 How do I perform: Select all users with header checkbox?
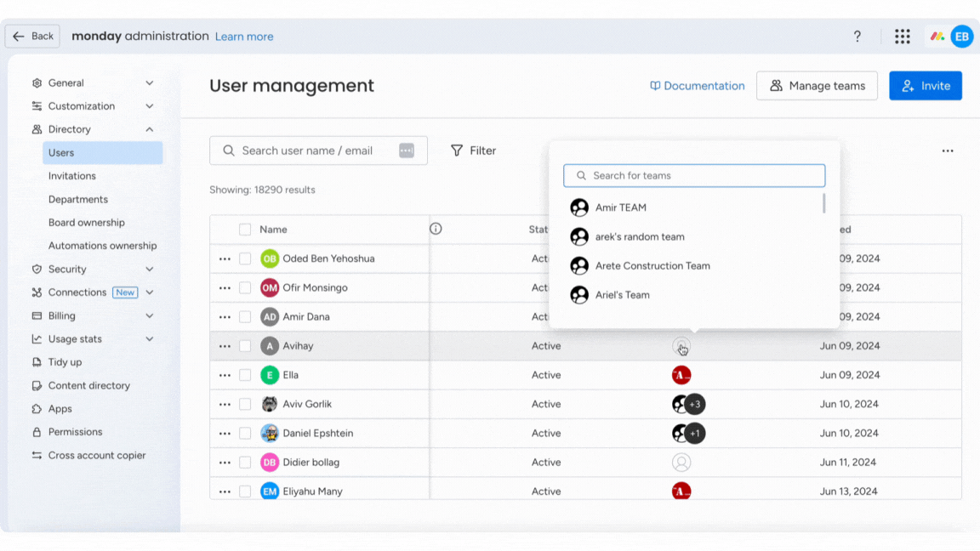tap(245, 230)
